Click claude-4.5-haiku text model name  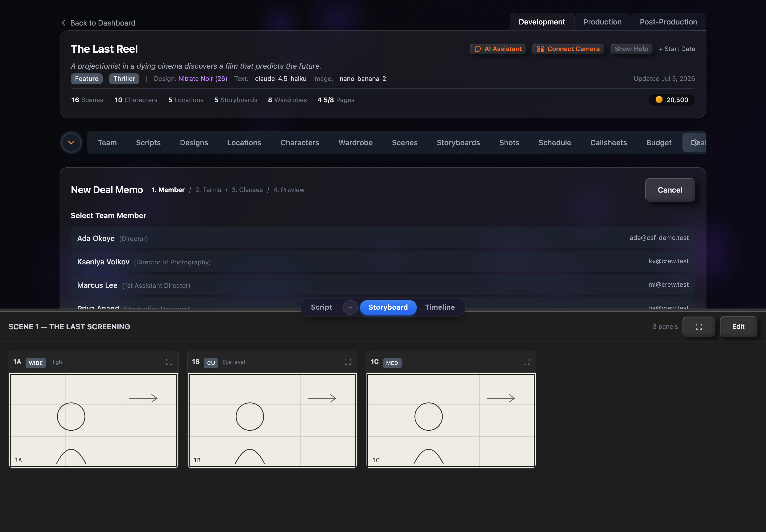tap(281, 79)
